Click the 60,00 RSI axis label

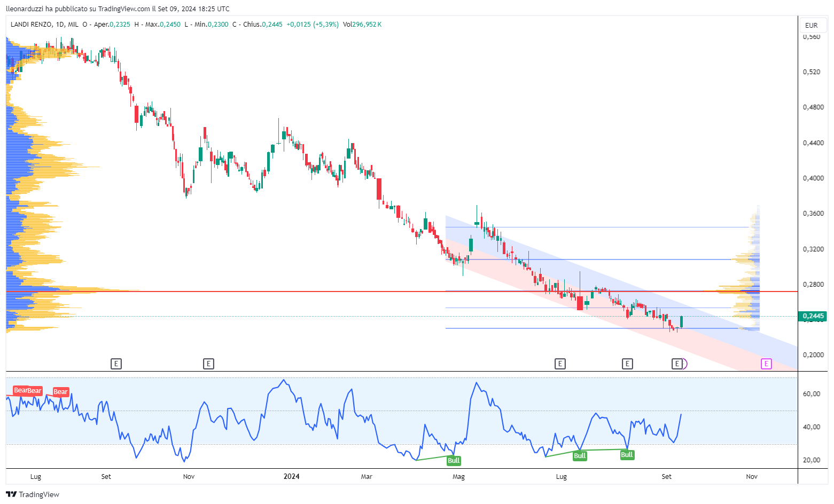click(x=812, y=393)
